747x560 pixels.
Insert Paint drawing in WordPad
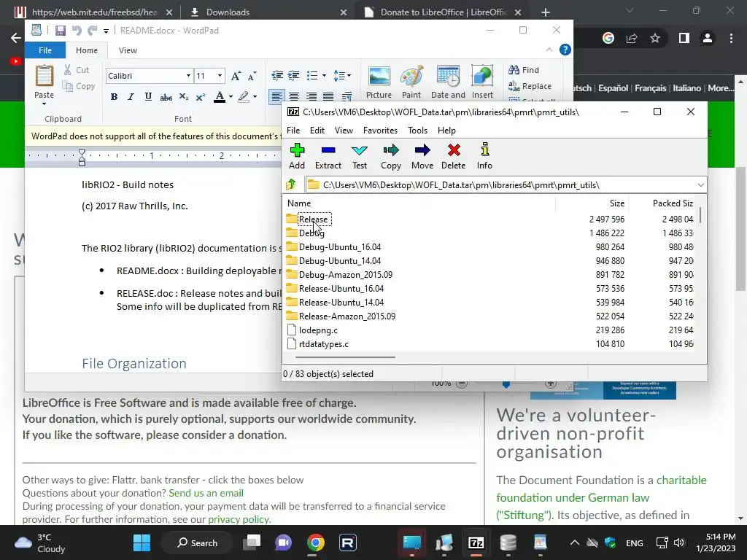pyautogui.click(x=411, y=82)
